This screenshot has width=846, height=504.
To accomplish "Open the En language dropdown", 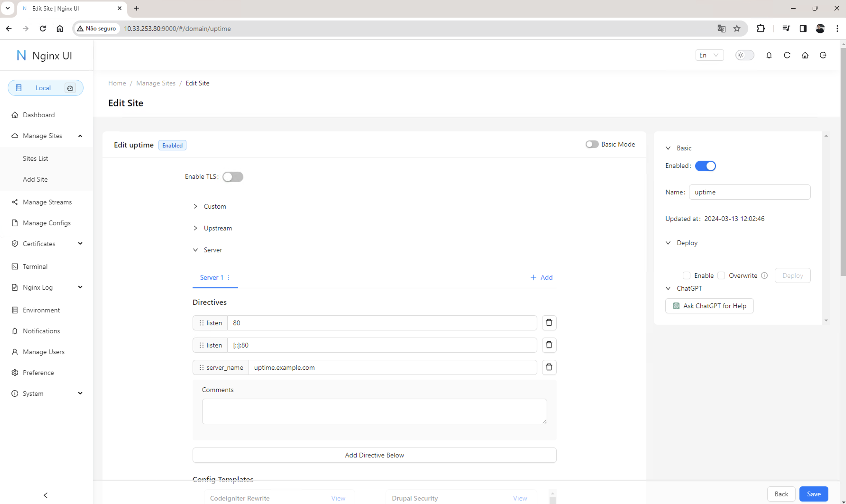I will point(709,55).
